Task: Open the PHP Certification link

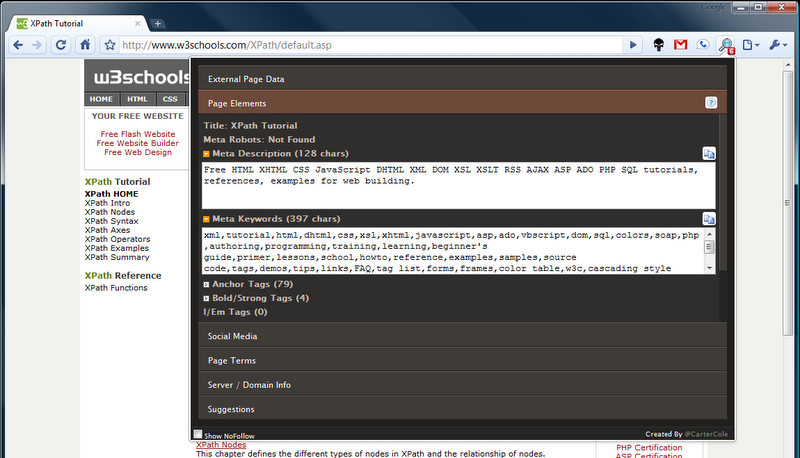Action: pos(649,447)
